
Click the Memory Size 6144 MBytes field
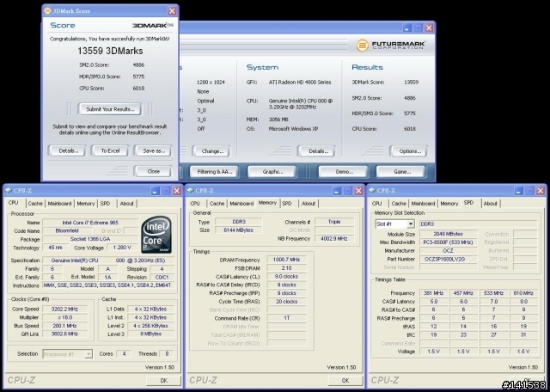(239, 230)
